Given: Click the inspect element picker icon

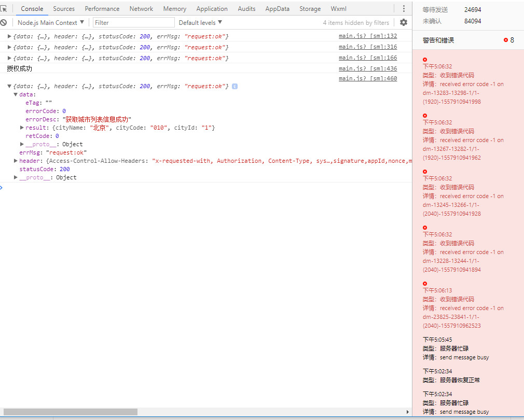Looking at the screenshot, I should [x=4, y=9].
